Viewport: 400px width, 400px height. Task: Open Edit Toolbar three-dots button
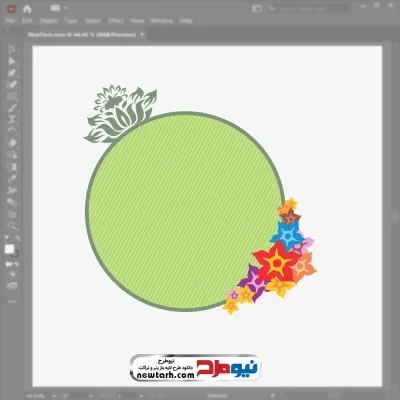click(x=12, y=302)
